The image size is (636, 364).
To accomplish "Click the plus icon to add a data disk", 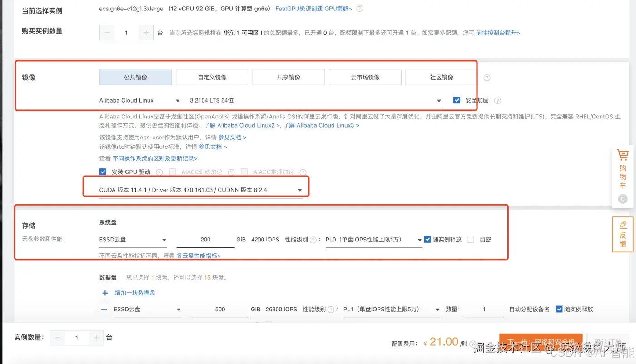I will click(x=105, y=293).
